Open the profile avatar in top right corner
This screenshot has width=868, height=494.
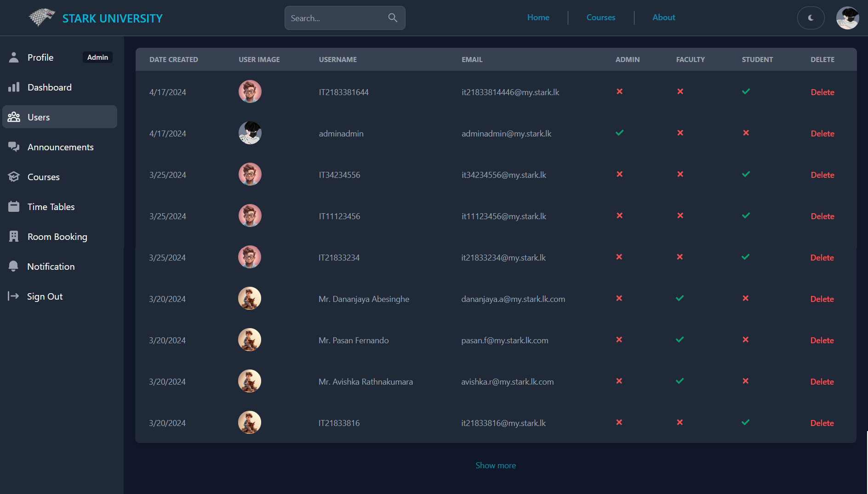click(847, 17)
